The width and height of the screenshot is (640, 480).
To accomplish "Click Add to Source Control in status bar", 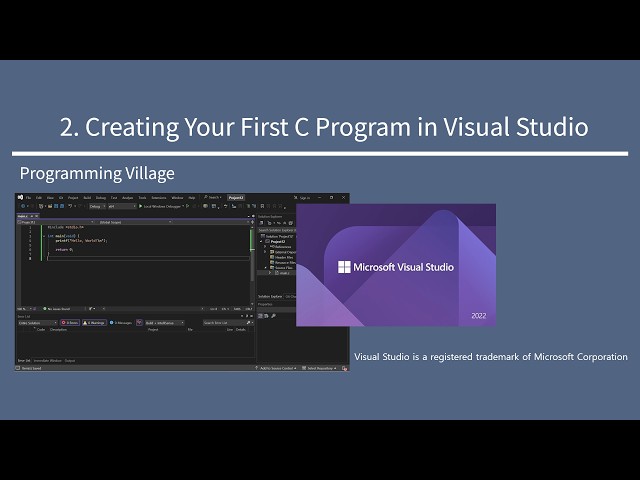I will coord(276,368).
